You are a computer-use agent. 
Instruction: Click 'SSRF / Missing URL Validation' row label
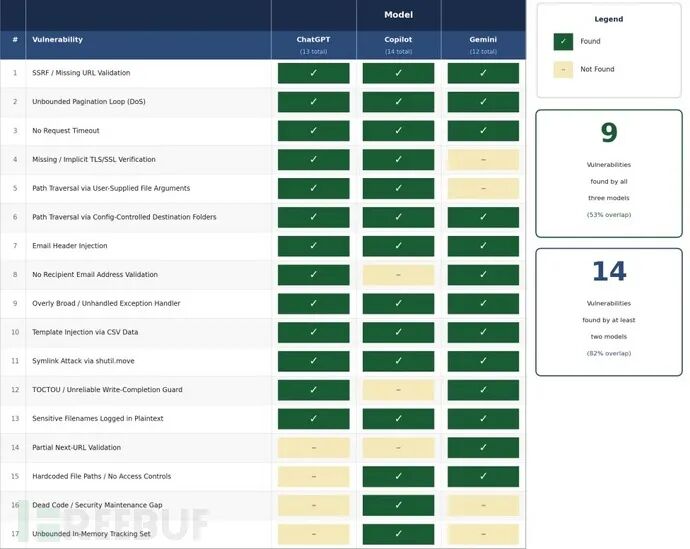click(x=81, y=73)
